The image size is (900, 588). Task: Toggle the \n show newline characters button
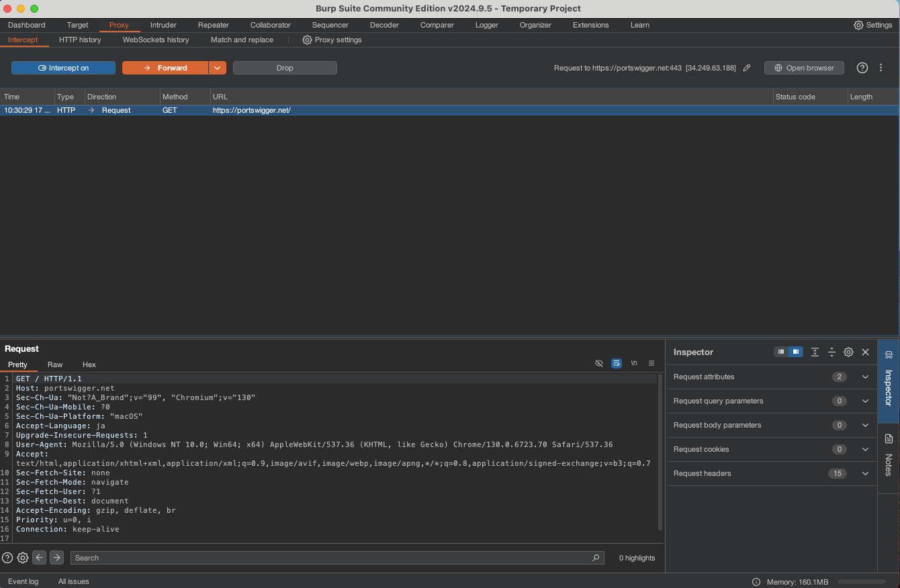[x=634, y=364]
